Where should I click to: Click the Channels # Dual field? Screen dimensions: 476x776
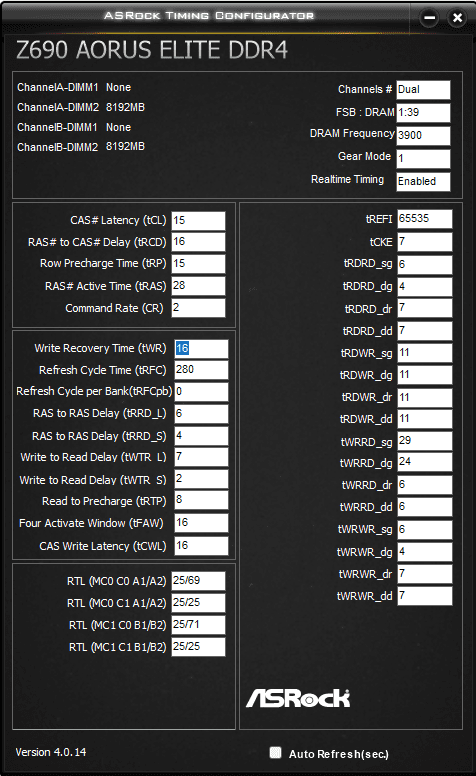pos(424,90)
